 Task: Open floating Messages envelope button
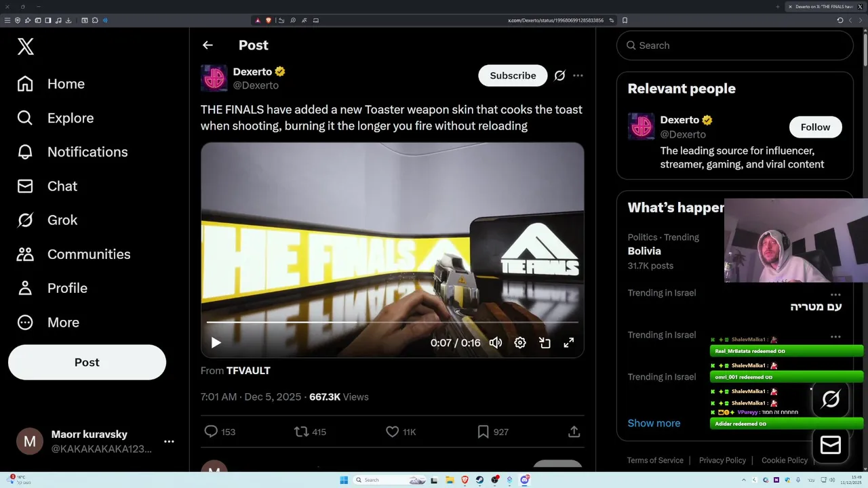(x=831, y=445)
